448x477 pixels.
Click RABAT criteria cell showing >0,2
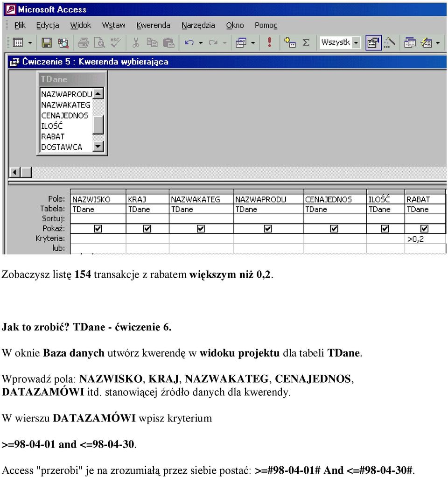coord(425,239)
